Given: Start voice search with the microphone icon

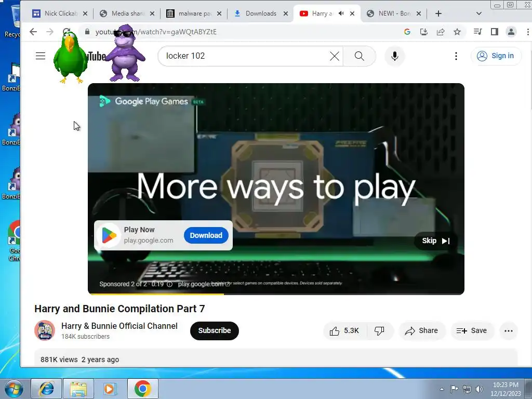Looking at the screenshot, I should 395,56.
